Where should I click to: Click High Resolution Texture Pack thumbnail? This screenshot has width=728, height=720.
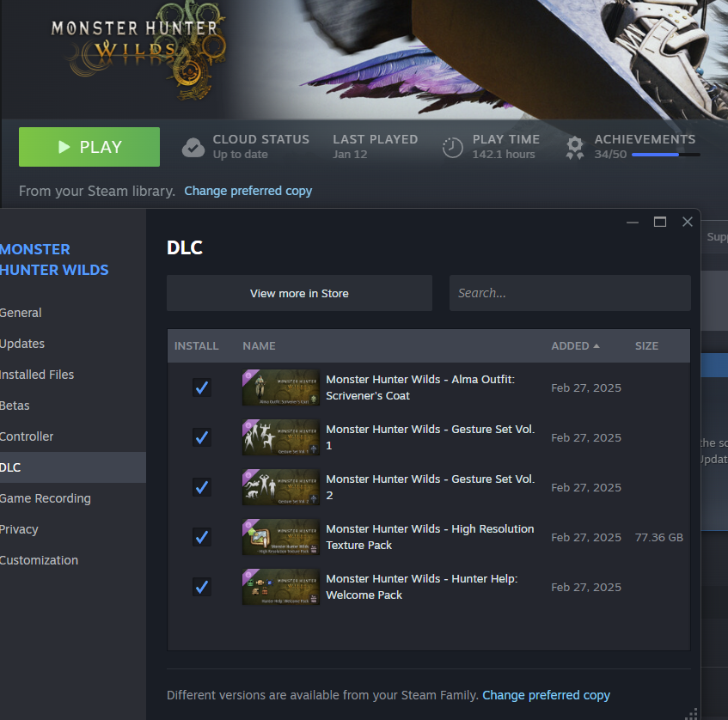pos(281,537)
